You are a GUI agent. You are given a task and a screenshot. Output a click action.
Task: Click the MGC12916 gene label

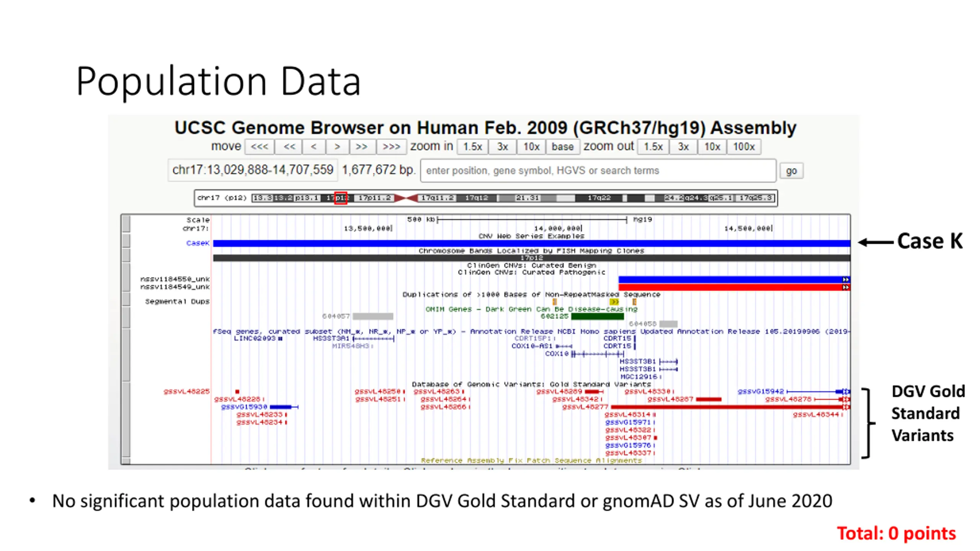point(639,377)
